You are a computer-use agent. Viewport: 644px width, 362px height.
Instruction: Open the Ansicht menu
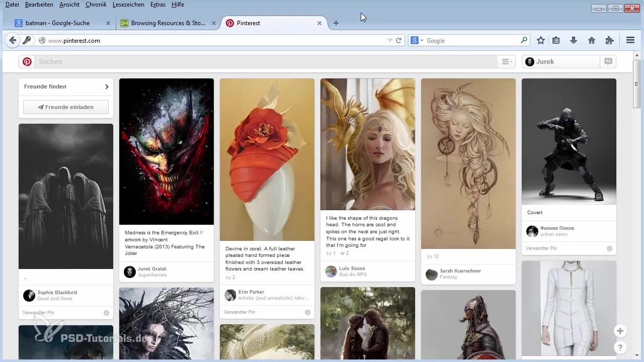tap(69, 5)
